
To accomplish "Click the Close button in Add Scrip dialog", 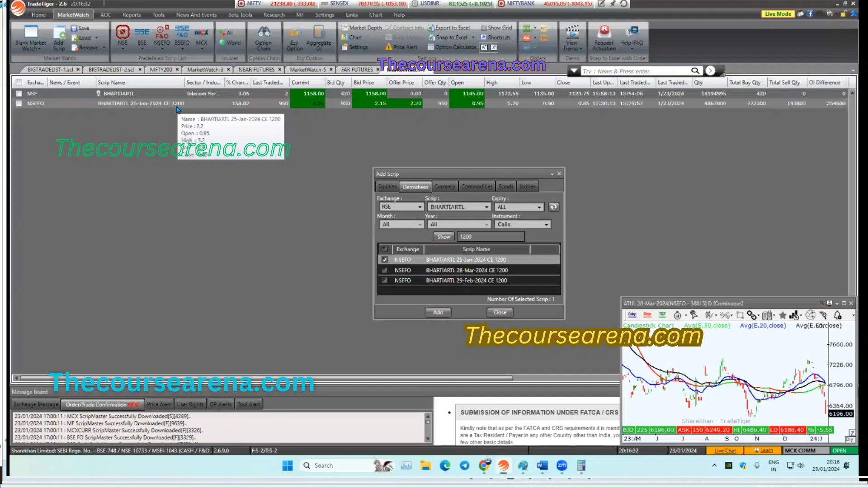I will point(500,312).
